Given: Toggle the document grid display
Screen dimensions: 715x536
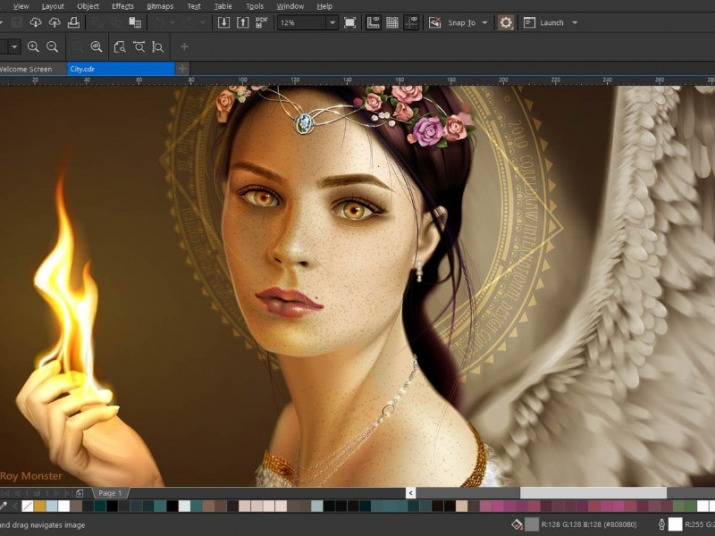Looking at the screenshot, I should pyautogui.click(x=392, y=23).
